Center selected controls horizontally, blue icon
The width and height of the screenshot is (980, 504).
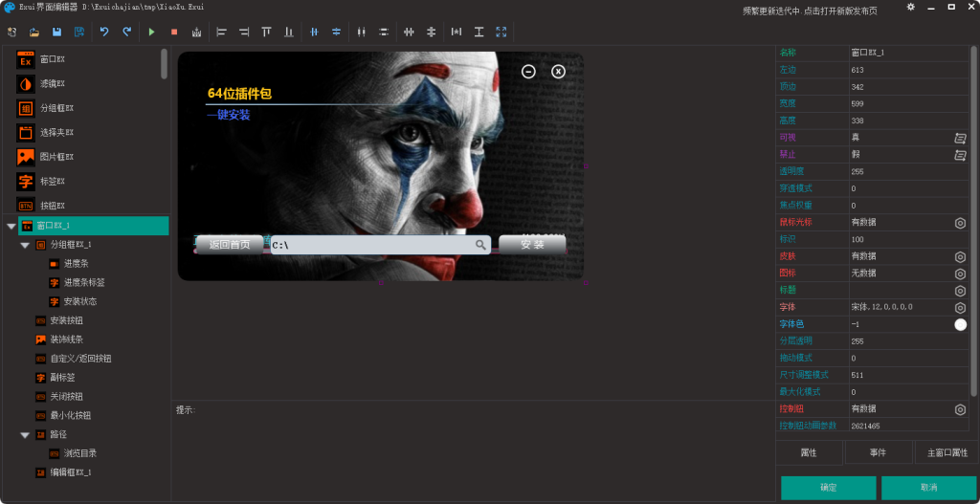click(314, 32)
